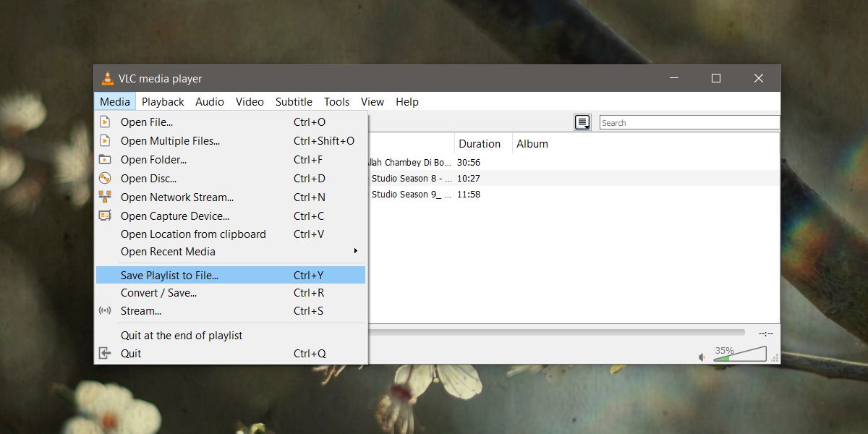
Task: Close the VLC media player window
Action: point(759,78)
